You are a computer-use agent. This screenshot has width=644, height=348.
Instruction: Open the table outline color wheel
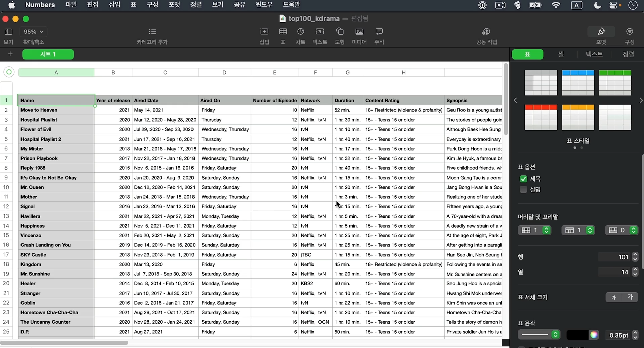[594, 335]
